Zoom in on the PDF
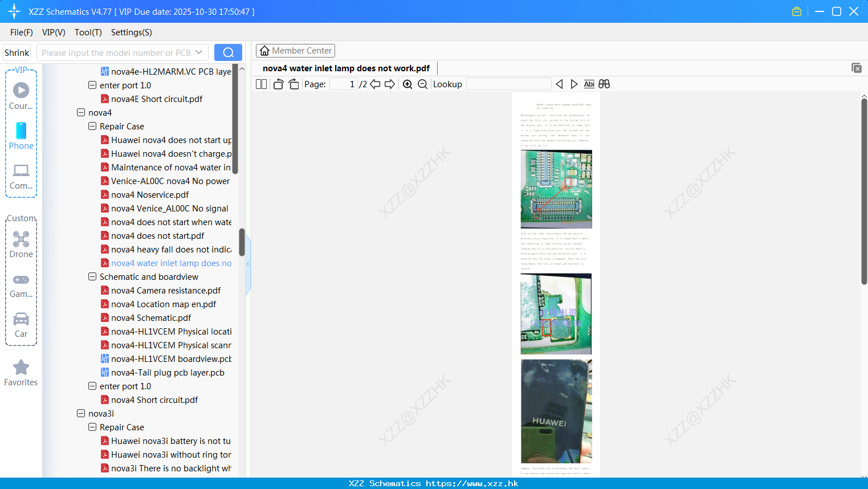Screen dimensions: 868x489 [x=407, y=84]
